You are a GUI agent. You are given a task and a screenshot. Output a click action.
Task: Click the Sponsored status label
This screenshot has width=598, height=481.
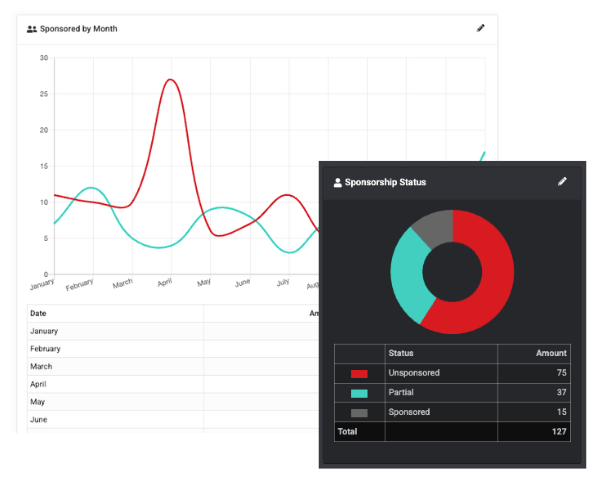coord(409,412)
